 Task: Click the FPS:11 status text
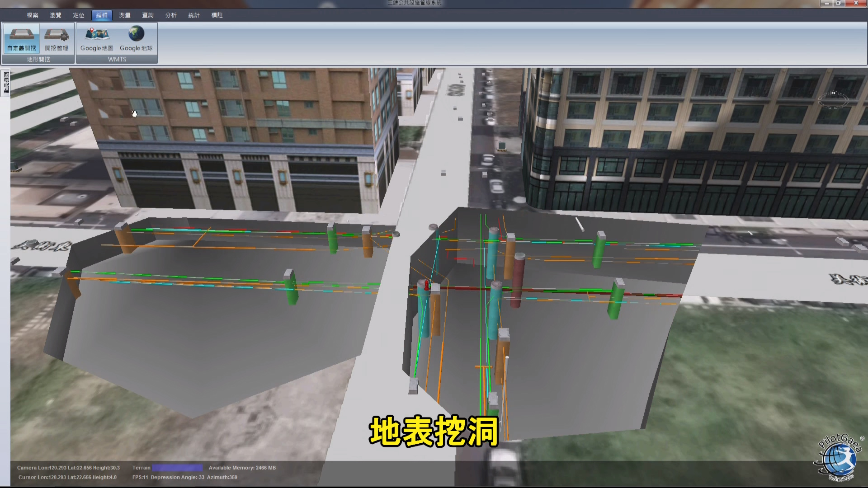click(x=140, y=477)
